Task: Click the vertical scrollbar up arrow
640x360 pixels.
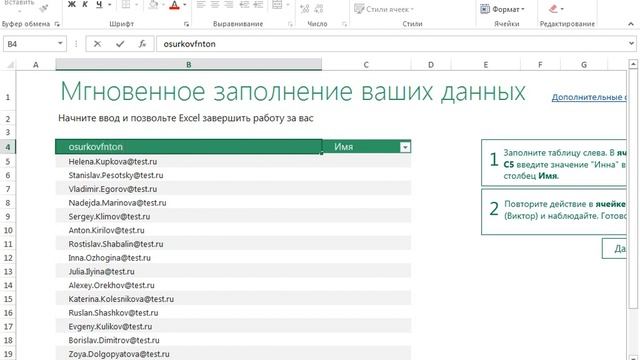Action: point(633,64)
